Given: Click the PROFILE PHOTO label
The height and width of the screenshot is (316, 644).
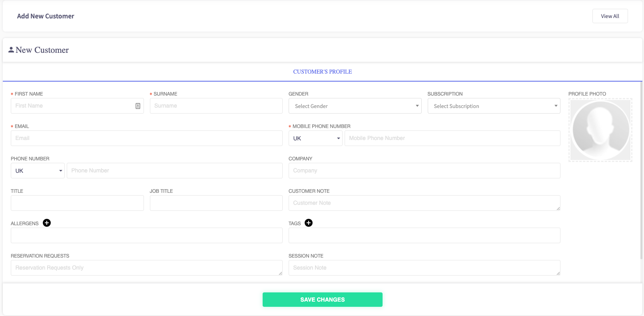Looking at the screenshot, I should point(587,94).
